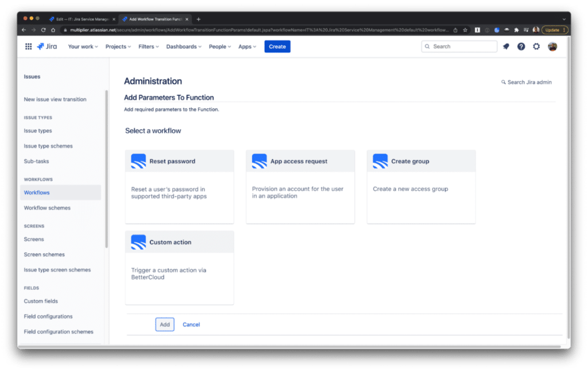The width and height of the screenshot is (588, 372).
Task: Click the Jira logo
Action: click(47, 47)
